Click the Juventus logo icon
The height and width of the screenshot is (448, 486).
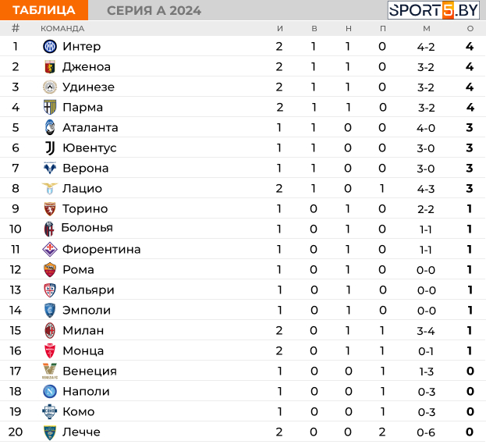(50, 148)
